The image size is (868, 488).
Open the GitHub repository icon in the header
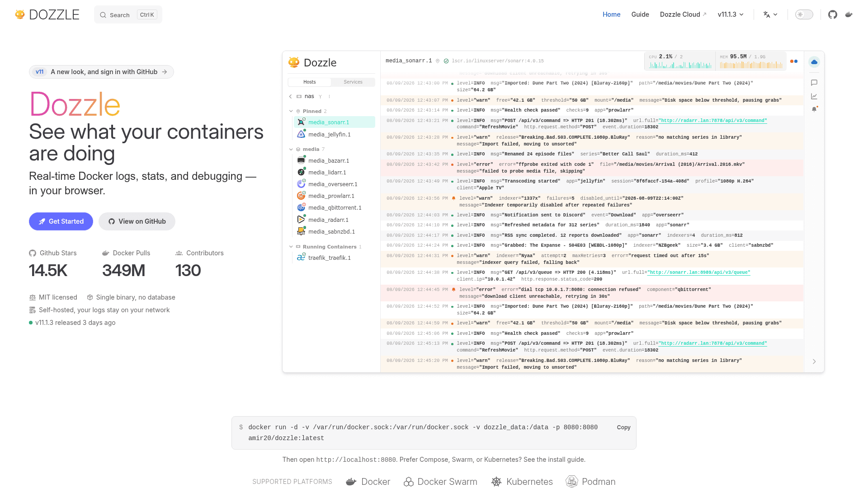(x=833, y=14)
